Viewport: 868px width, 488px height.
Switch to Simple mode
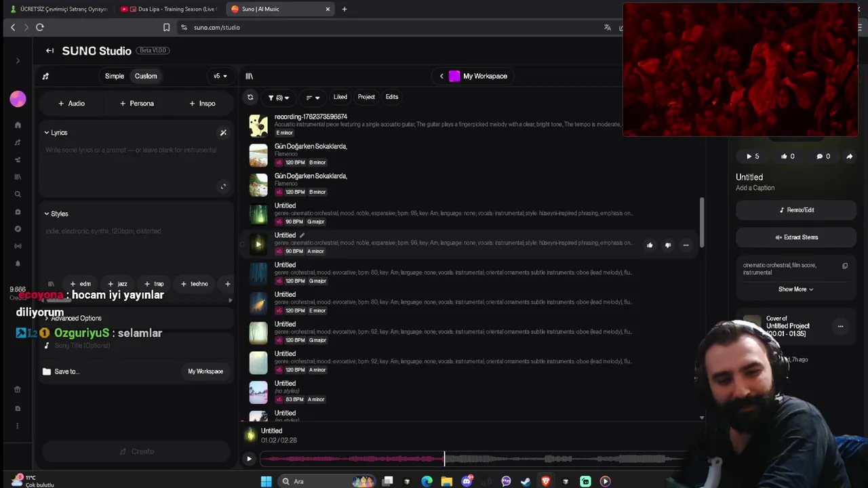pos(115,76)
